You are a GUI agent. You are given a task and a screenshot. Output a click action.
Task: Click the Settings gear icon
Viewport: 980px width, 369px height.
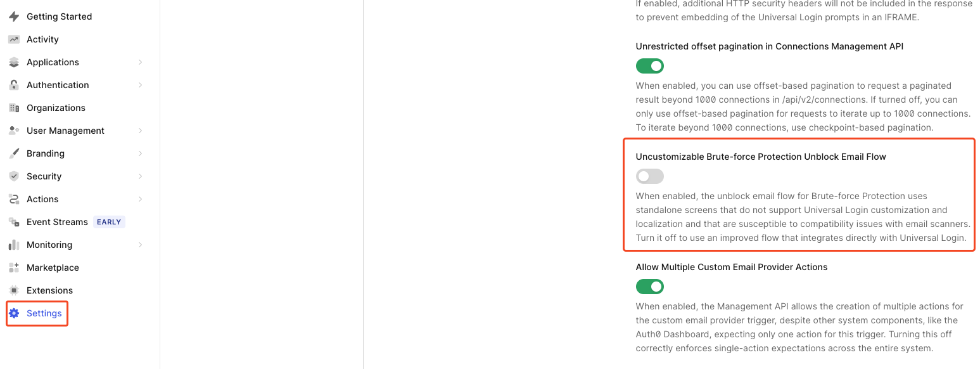click(x=15, y=313)
